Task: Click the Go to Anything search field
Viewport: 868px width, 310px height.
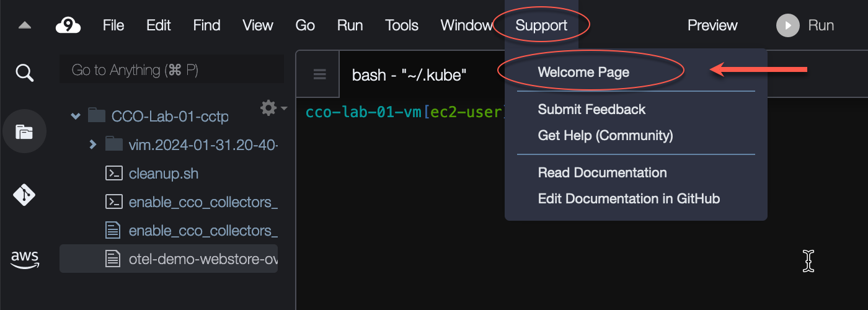Action: click(x=171, y=70)
